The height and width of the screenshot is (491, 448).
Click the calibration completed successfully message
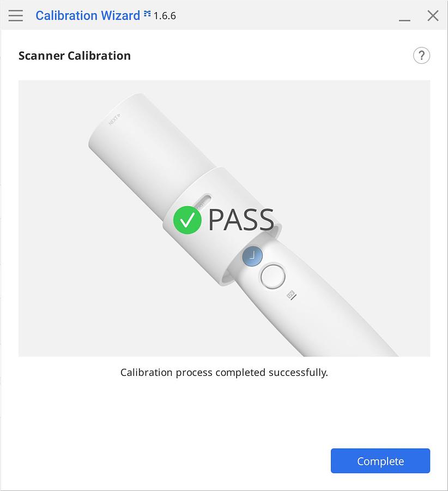click(x=224, y=373)
